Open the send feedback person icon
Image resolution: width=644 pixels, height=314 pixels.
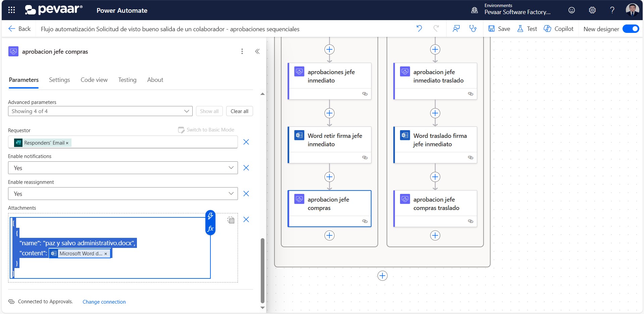[456, 29]
